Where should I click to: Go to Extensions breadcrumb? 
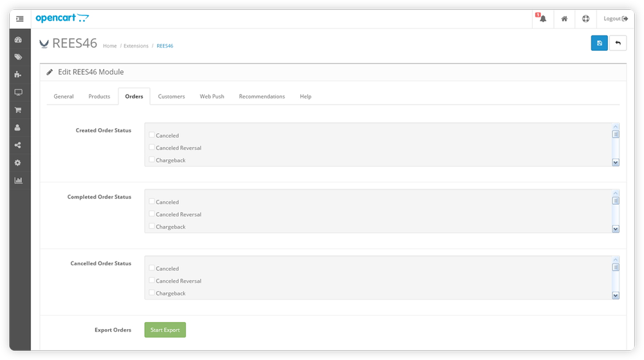pos(136,46)
